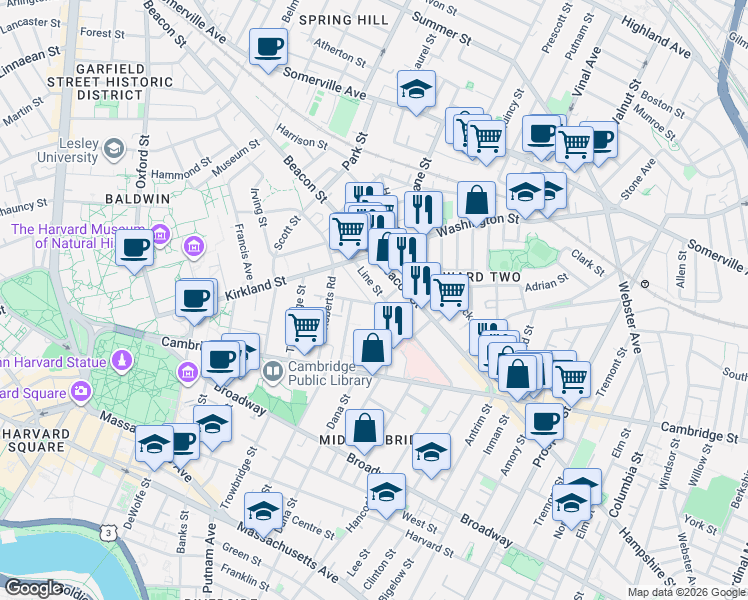
Task: Click the Columbia St street label
Action: (626, 485)
